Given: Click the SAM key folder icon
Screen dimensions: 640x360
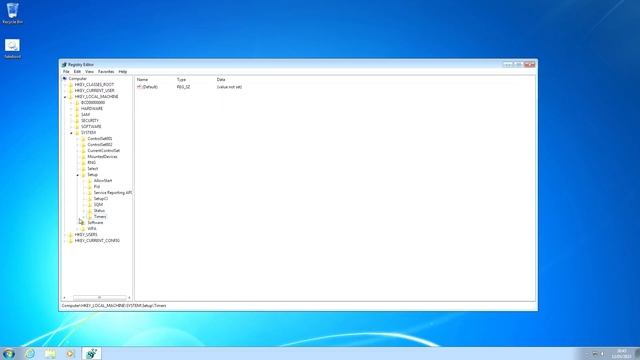Looking at the screenshot, I should click(77, 115).
